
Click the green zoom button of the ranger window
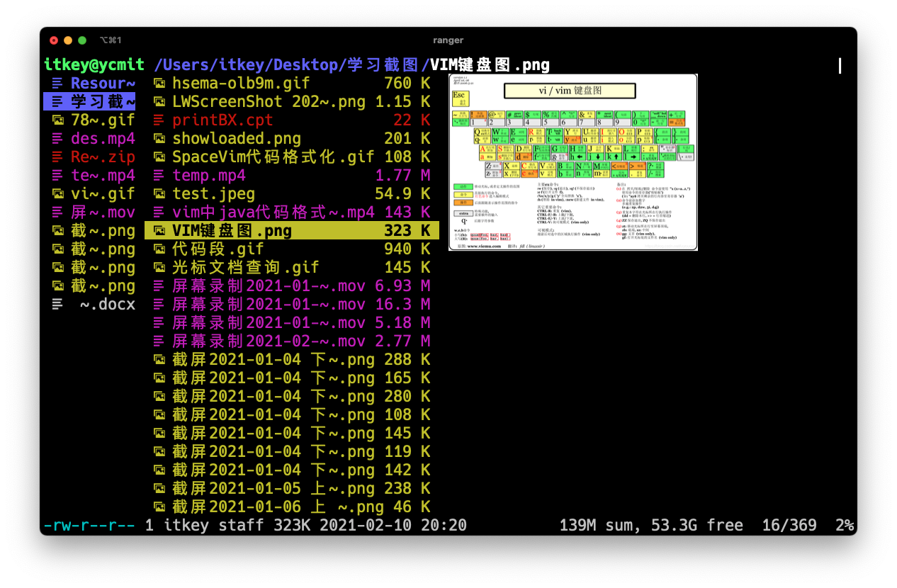tap(82, 40)
